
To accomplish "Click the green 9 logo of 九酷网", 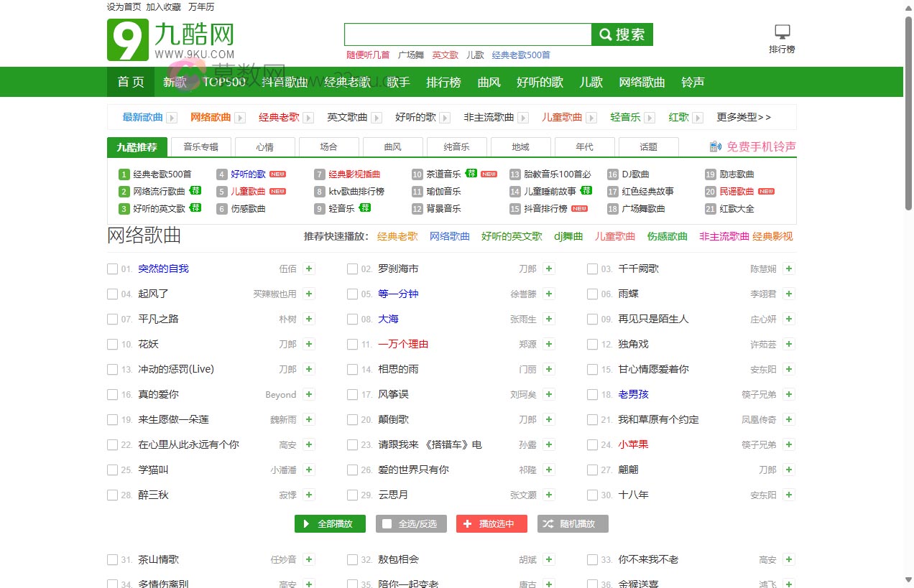I will pos(126,39).
